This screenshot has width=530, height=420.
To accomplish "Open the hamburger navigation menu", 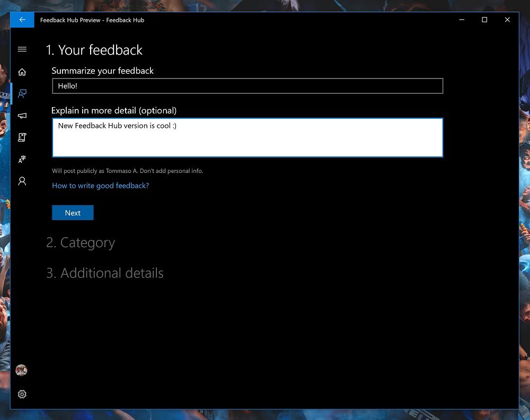I will pyautogui.click(x=22, y=49).
